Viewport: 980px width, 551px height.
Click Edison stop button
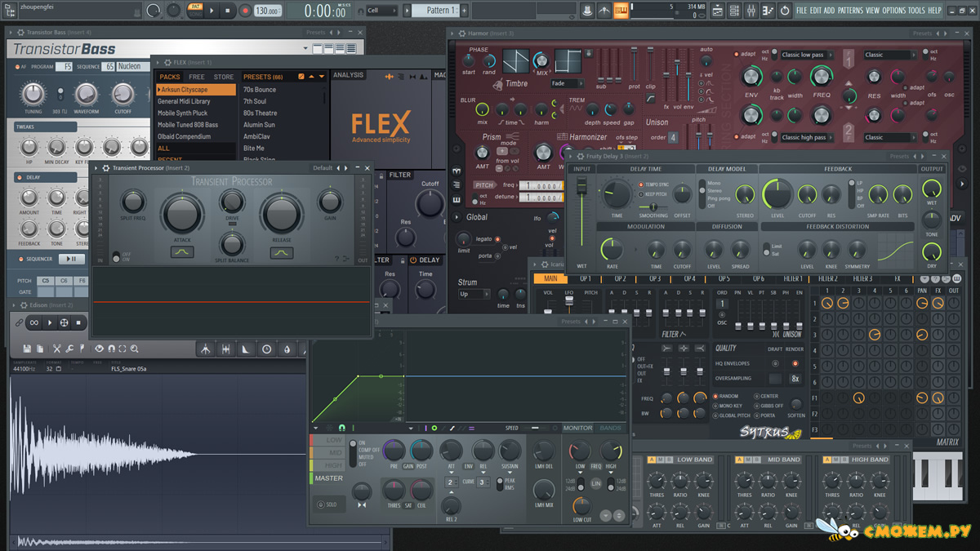78,322
